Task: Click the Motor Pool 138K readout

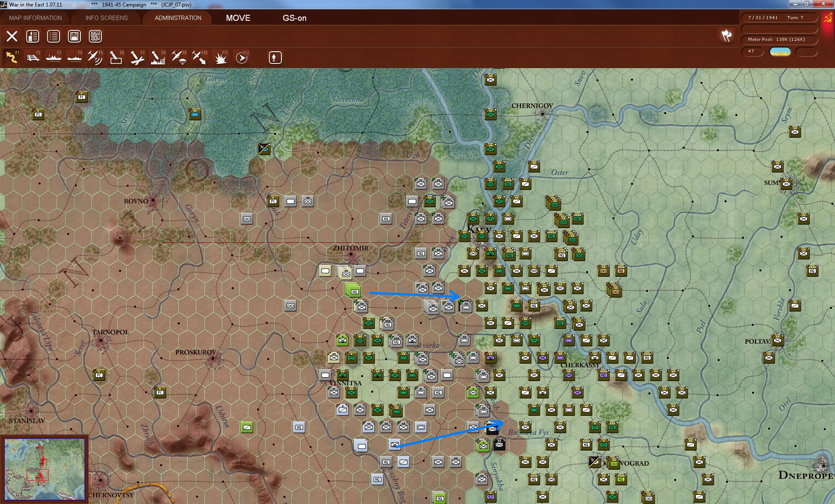Action: click(x=779, y=39)
